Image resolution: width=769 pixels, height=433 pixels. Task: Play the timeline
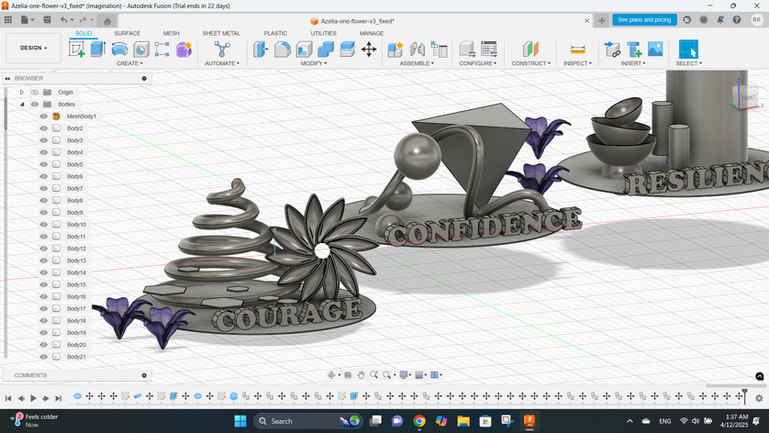[x=33, y=398]
